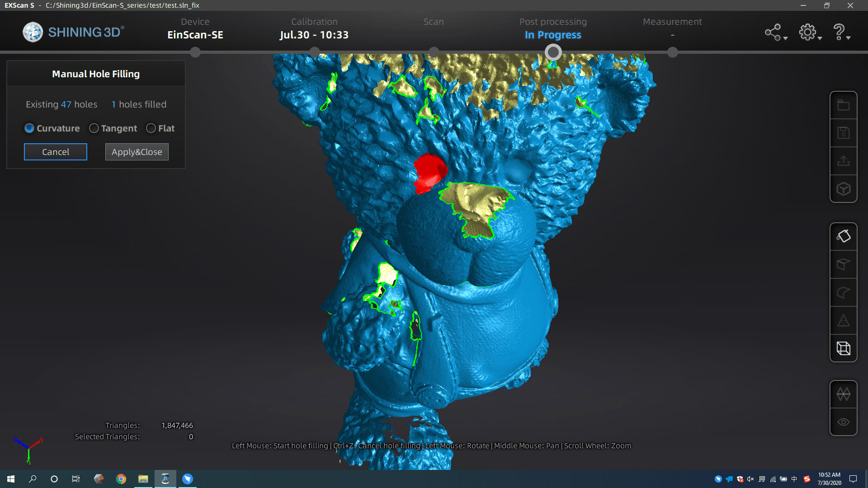Toggle the eye visibility icon
Image resolution: width=868 pixels, height=488 pixels.
(x=843, y=422)
